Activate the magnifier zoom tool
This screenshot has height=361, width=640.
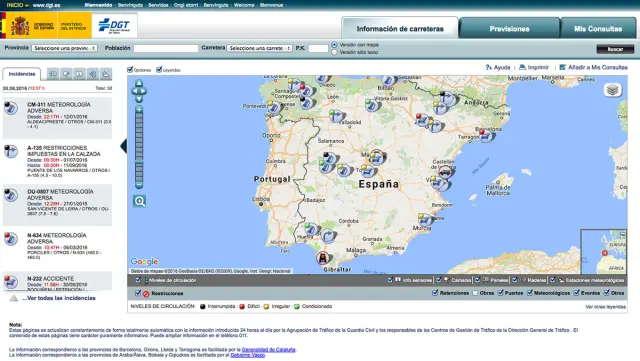tap(140, 201)
